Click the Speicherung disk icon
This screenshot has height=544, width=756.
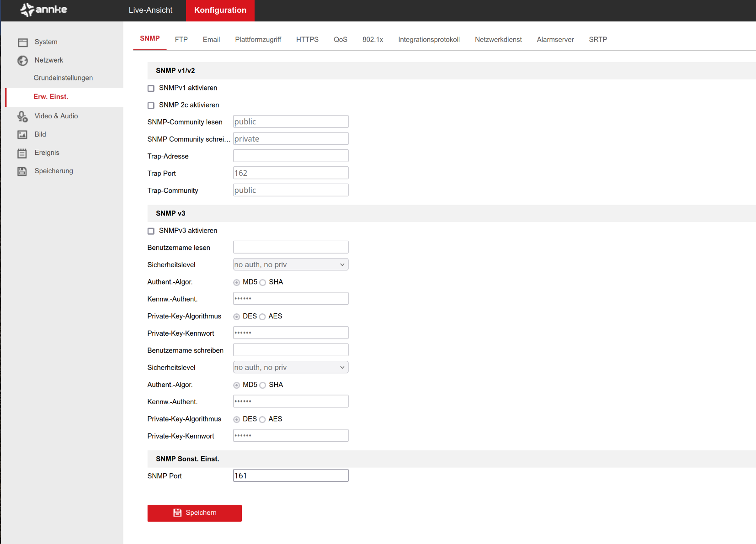pyautogui.click(x=22, y=171)
